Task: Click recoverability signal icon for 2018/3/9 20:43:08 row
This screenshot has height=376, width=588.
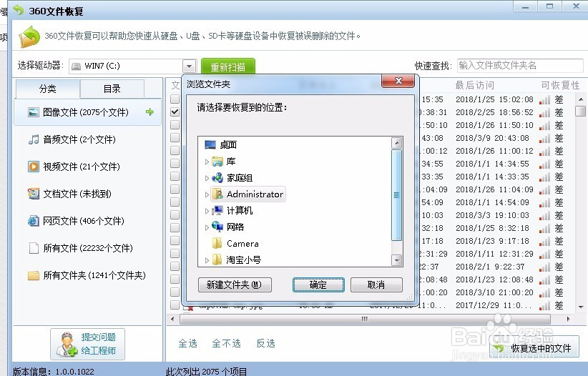Action: point(544,139)
